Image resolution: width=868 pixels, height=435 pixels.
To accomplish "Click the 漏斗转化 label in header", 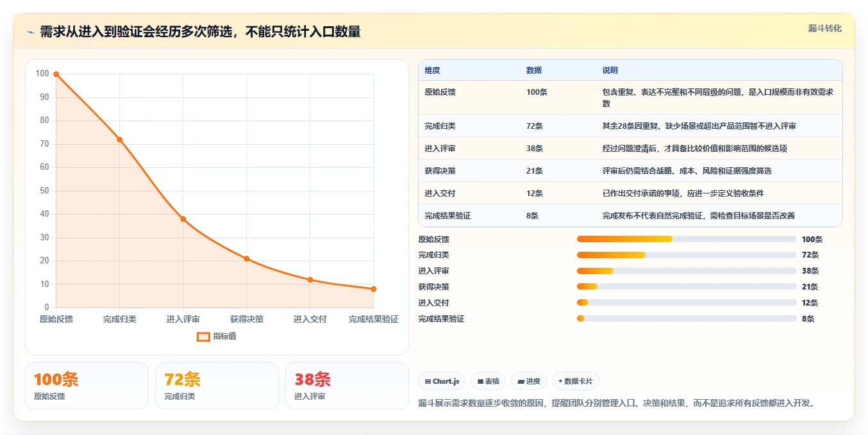I will click(825, 28).
